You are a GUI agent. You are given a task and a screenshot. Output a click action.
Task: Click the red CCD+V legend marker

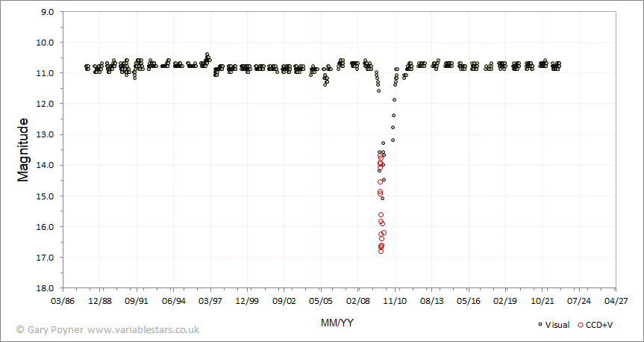[581, 325]
